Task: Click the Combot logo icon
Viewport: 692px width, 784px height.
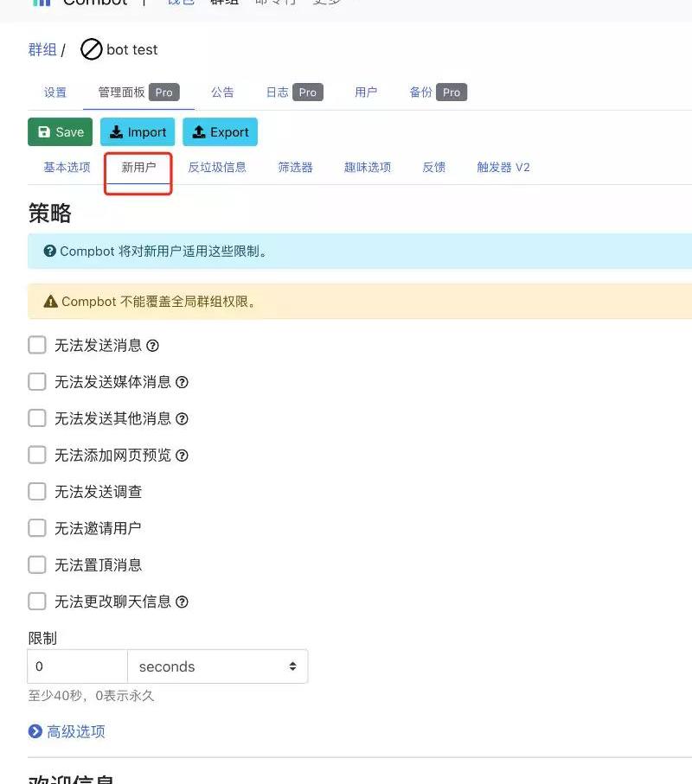Action: point(42,3)
